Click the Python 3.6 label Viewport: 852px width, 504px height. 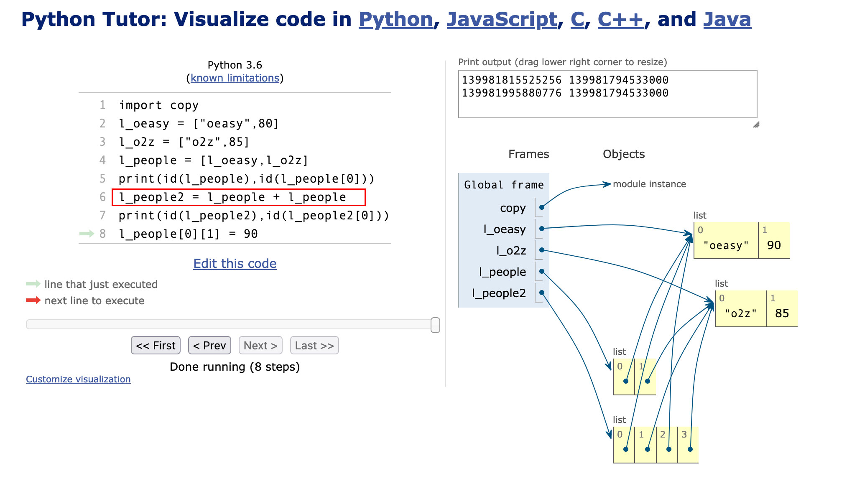pos(235,65)
